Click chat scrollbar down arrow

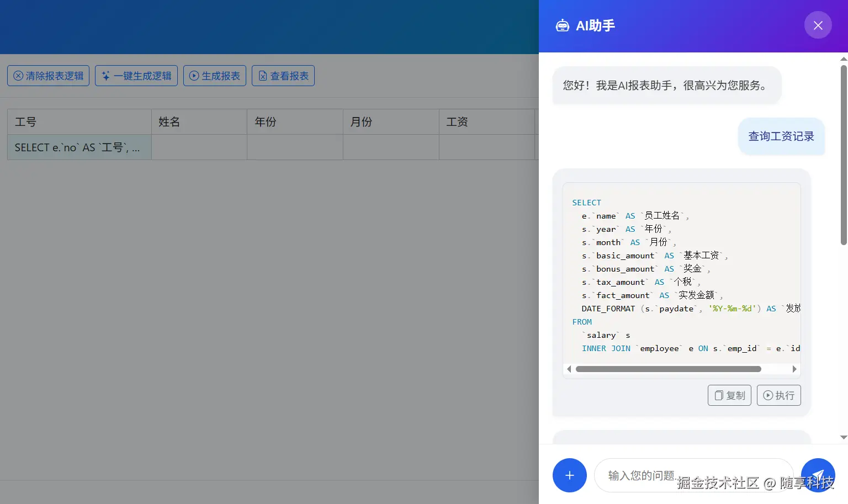click(844, 437)
